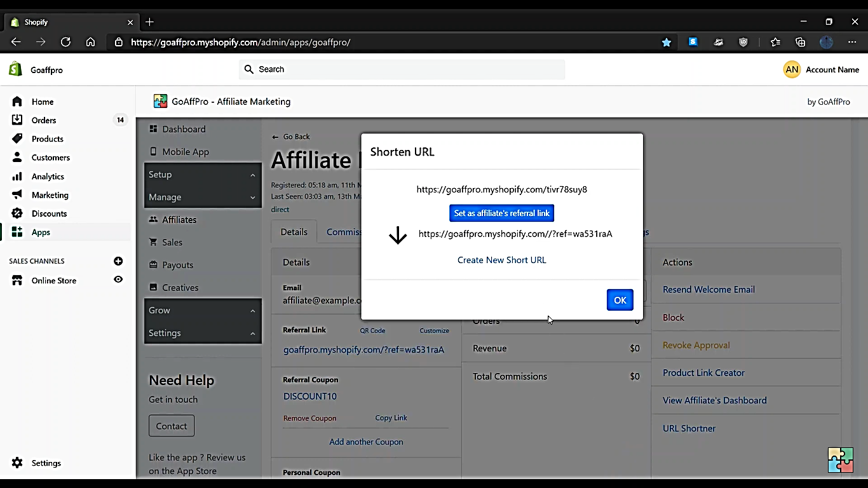Click the shield extension icon
This screenshot has width=868, height=488.
[743, 42]
